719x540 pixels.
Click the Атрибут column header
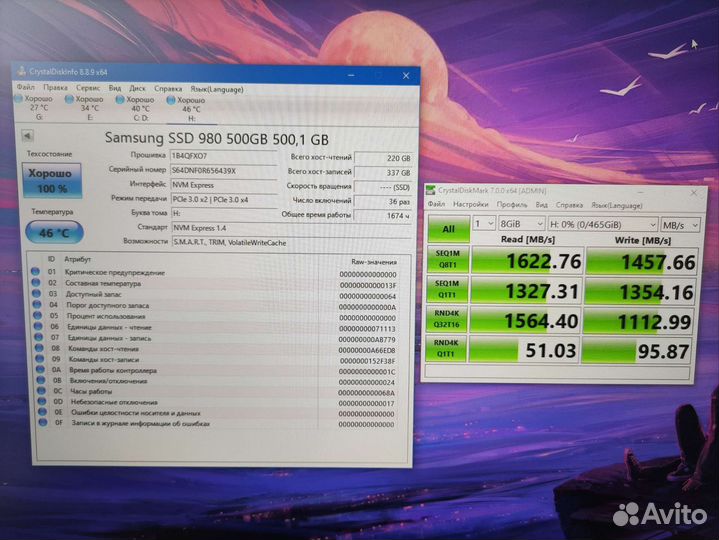(x=77, y=259)
